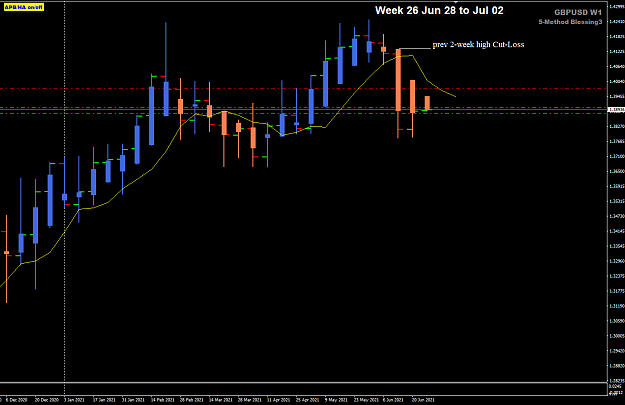Image resolution: width=625 pixels, height=405 pixels.
Task: Click the '11 Apr 2021' date label
Action: tap(279, 399)
